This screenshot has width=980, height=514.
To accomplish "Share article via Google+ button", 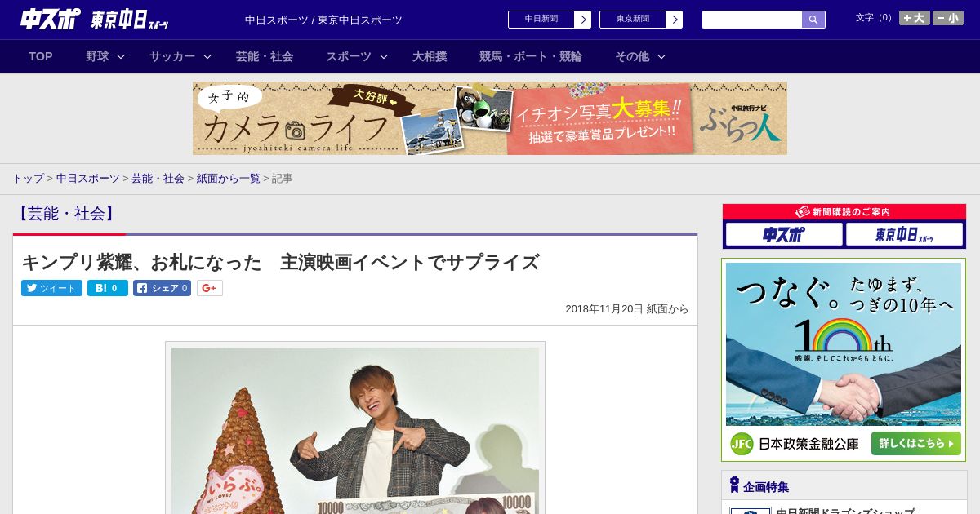I will (210, 288).
